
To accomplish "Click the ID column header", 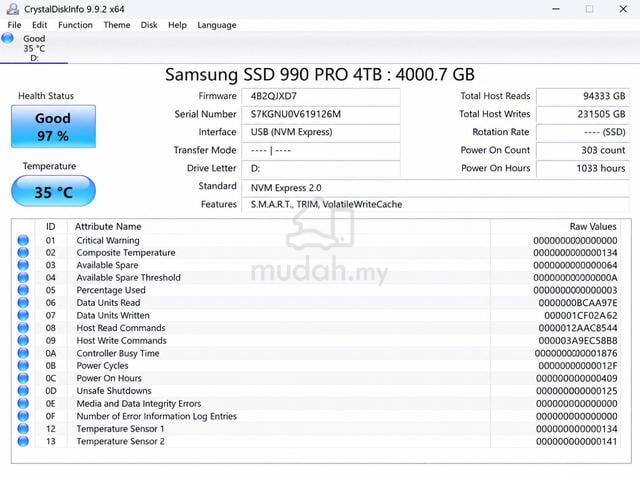I will pos(51,227).
